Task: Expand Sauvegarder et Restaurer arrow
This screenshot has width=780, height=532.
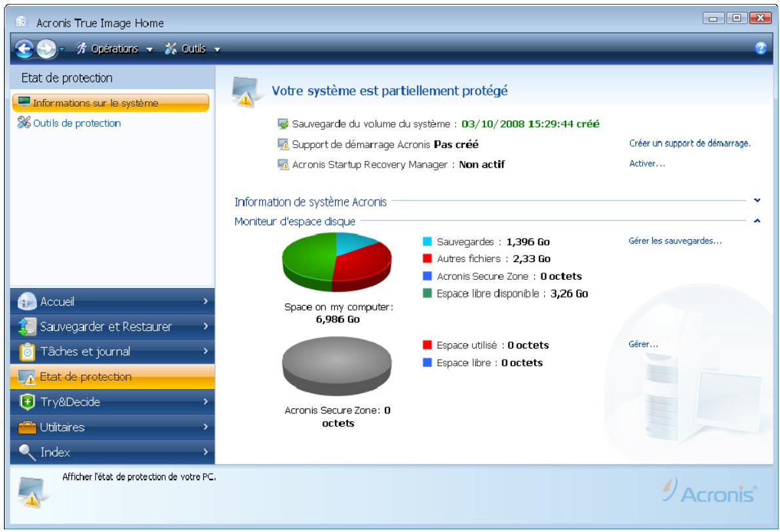Action: [205, 326]
